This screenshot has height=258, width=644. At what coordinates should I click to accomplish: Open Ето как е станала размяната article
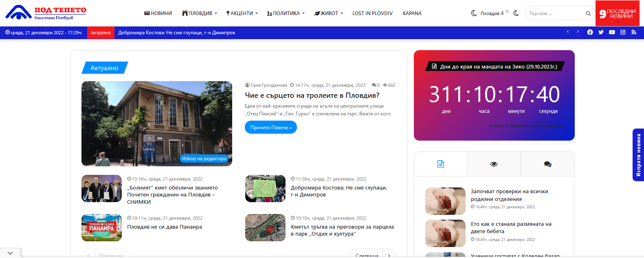(511, 228)
